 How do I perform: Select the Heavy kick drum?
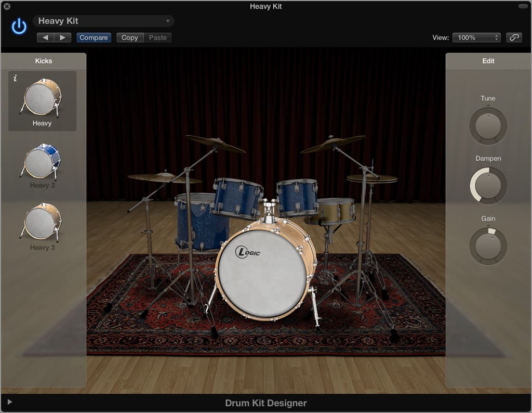tap(42, 101)
